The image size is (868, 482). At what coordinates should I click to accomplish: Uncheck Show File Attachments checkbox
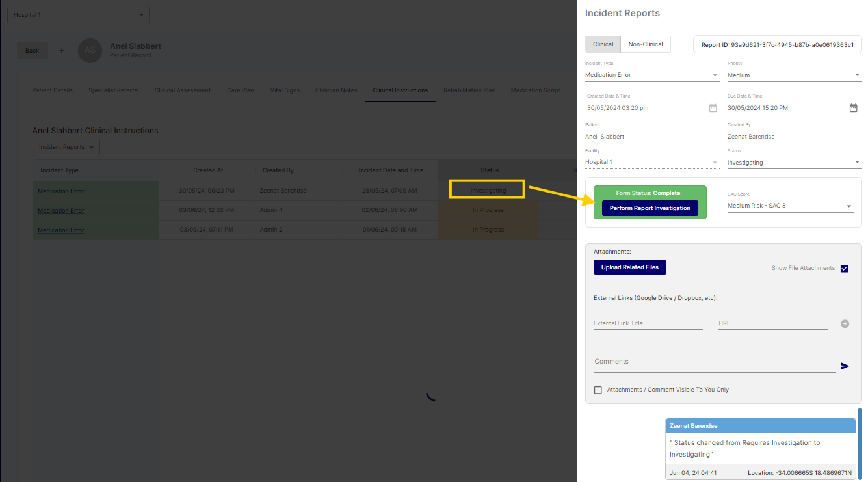coord(844,269)
